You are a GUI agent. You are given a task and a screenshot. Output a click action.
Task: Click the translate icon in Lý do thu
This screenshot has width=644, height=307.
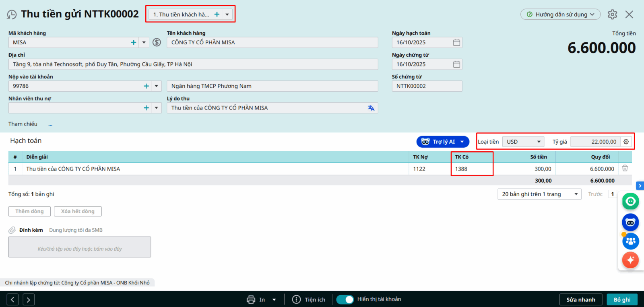click(371, 108)
